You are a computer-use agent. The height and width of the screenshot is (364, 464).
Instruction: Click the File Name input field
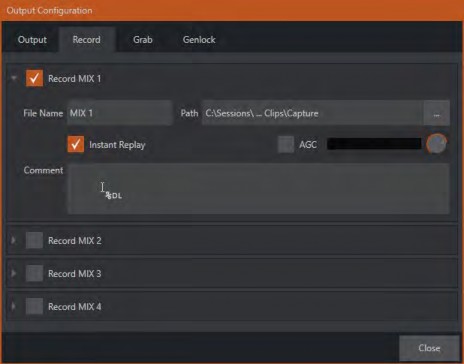click(x=120, y=113)
